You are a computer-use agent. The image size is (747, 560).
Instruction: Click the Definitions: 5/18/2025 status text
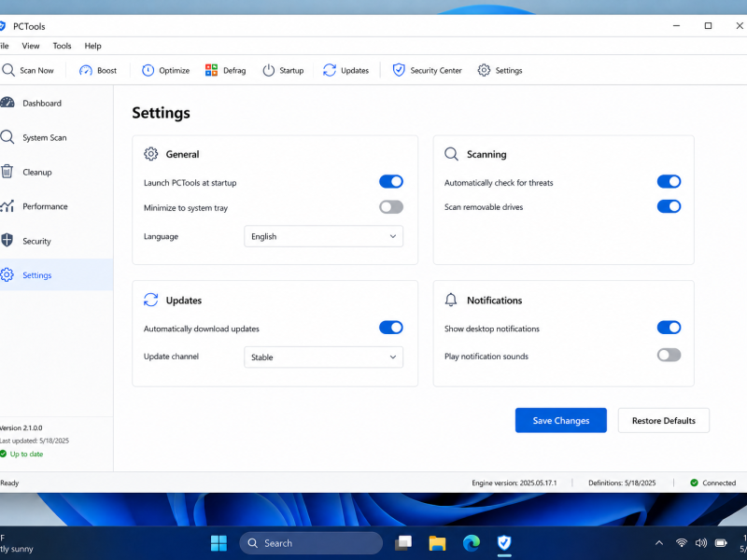tap(622, 483)
